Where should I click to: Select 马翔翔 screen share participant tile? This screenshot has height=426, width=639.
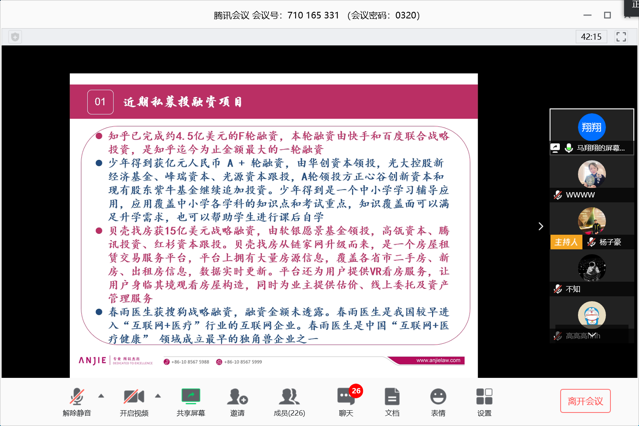tap(591, 132)
